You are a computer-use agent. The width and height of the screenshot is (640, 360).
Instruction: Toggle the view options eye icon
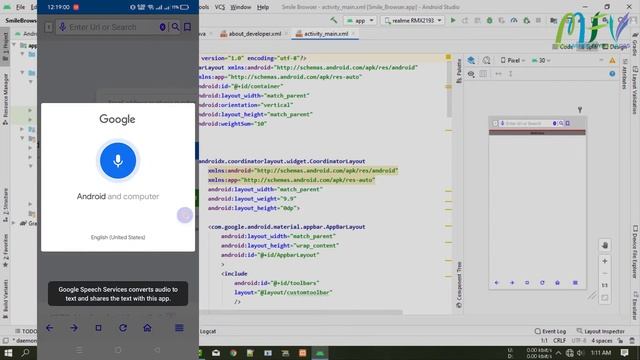point(471,74)
